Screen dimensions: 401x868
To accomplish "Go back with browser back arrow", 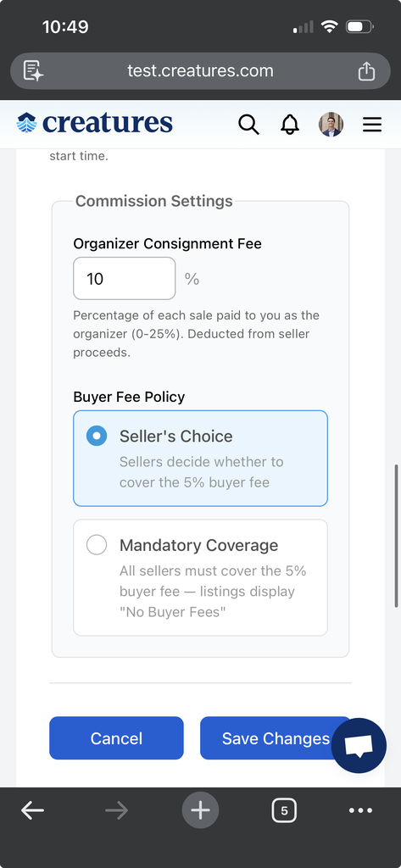I will (33, 811).
